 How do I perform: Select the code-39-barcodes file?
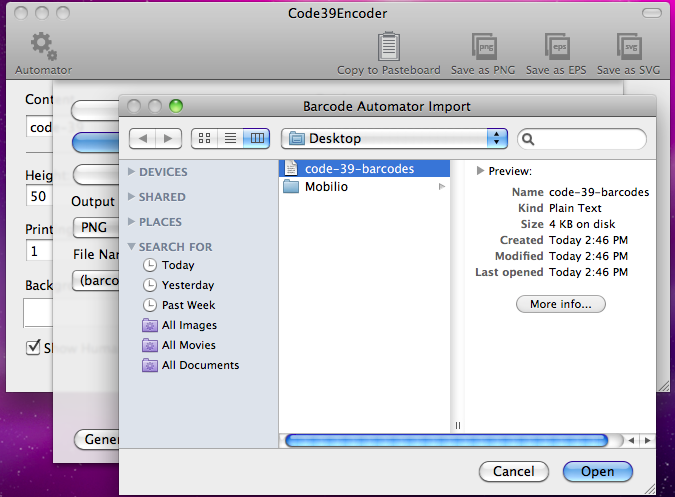[x=360, y=168]
